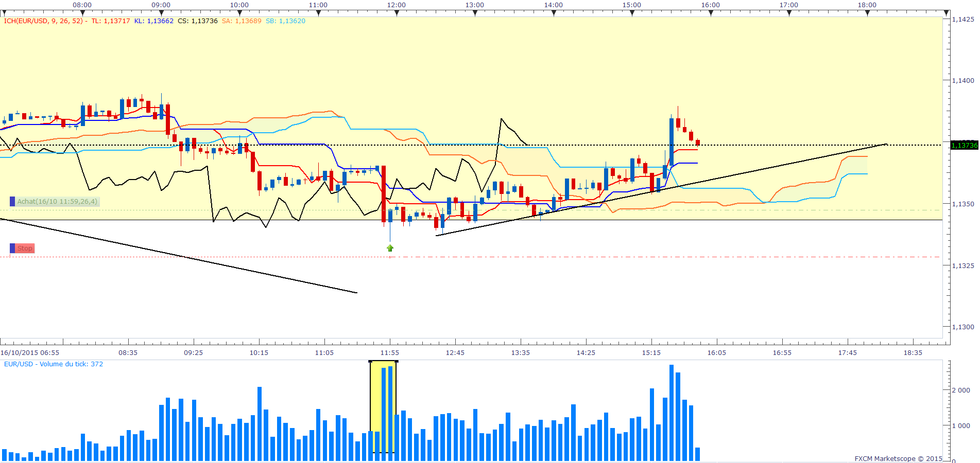Click the triangle marker under 12:00 on the top axis
This screenshot has height=463, width=980.
(x=397, y=13)
